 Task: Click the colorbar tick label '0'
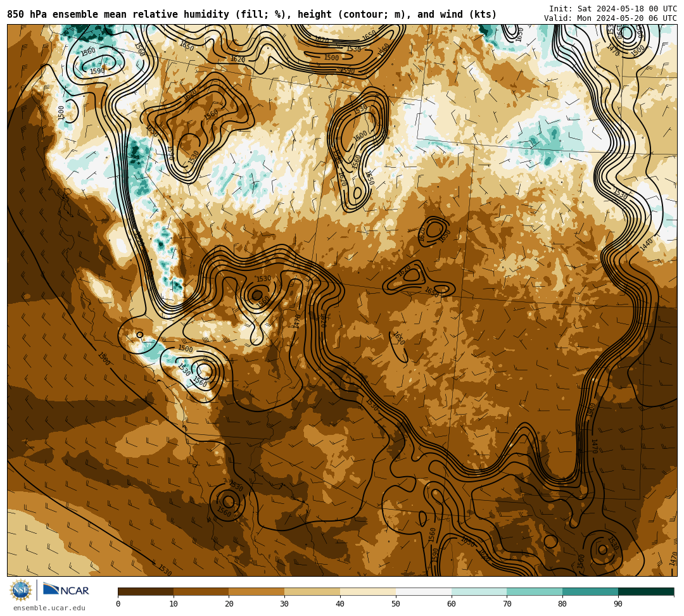(118, 604)
